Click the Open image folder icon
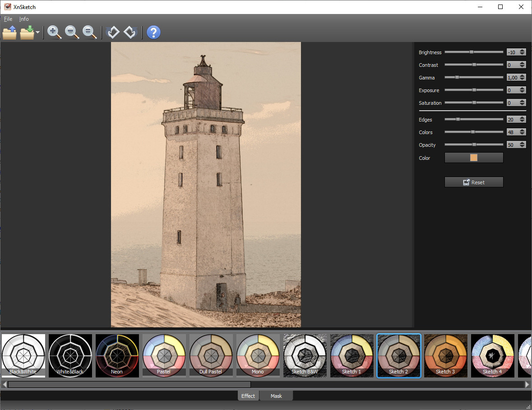 [9, 33]
